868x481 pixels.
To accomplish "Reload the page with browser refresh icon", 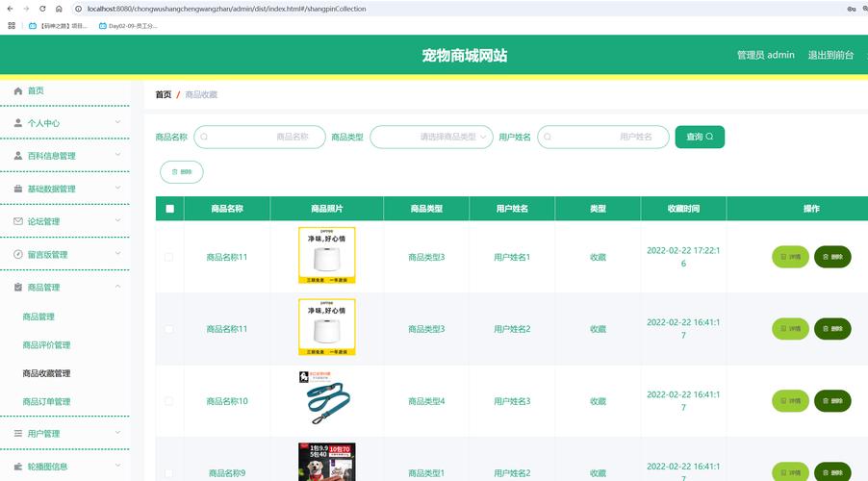I will click(x=42, y=9).
